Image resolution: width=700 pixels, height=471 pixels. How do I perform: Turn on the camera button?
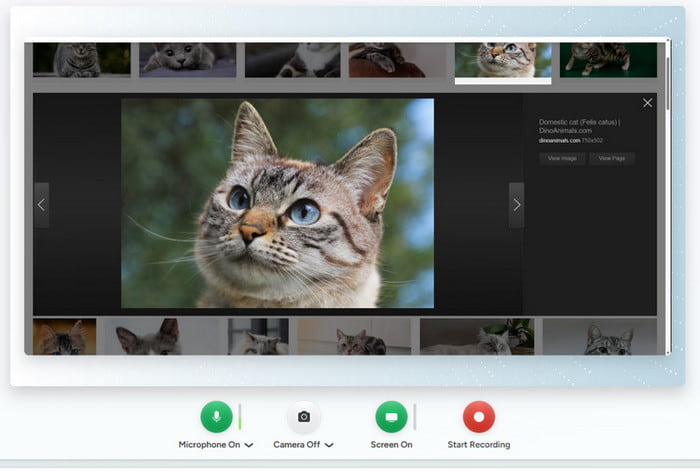pyautogui.click(x=304, y=417)
